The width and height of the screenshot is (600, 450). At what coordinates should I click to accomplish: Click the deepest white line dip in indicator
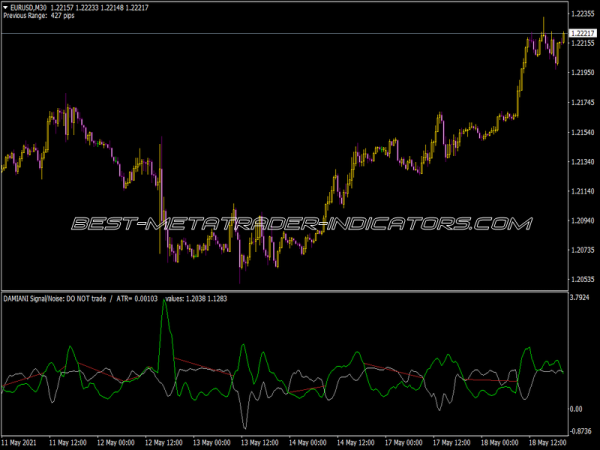(x=246, y=426)
